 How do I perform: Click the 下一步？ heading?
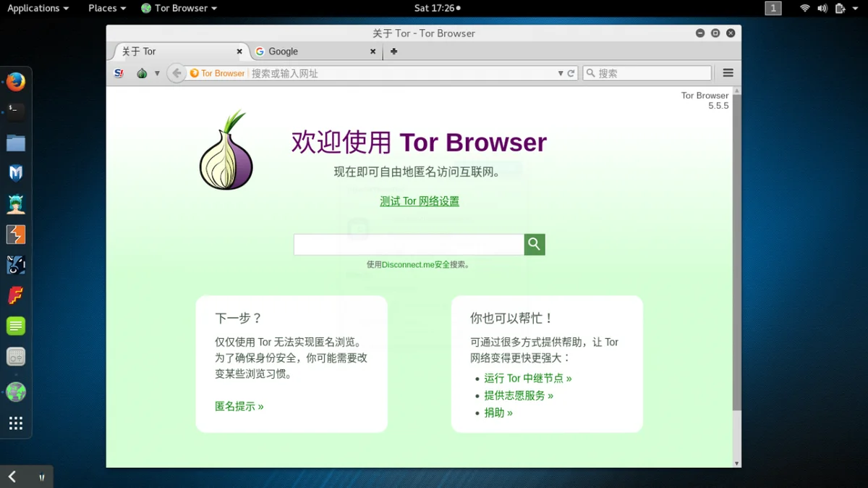tap(238, 318)
